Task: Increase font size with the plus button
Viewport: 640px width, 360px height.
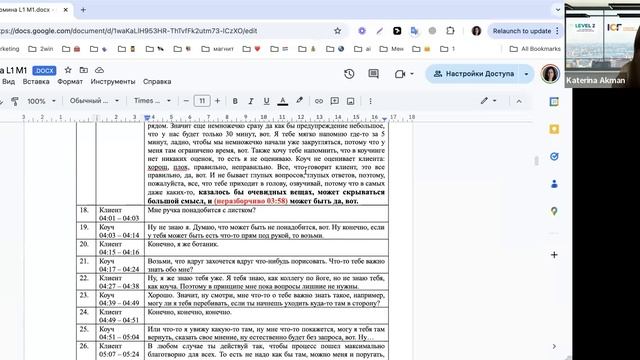Action: point(218,101)
